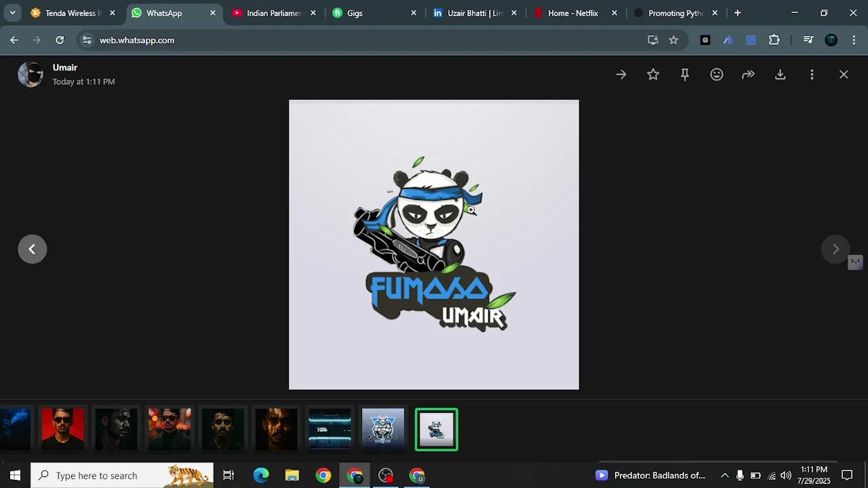The image size is (868, 488).
Task: Open File Explorer from taskbar
Action: coord(292,475)
